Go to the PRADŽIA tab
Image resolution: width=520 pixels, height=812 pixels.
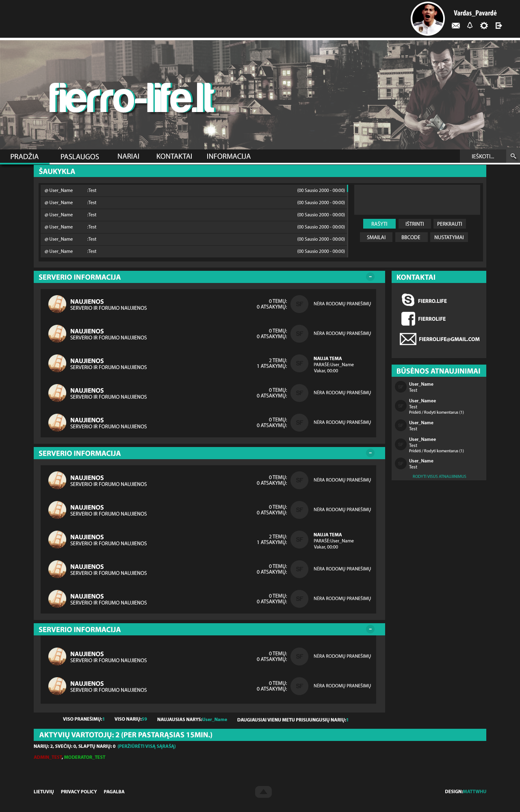point(24,156)
